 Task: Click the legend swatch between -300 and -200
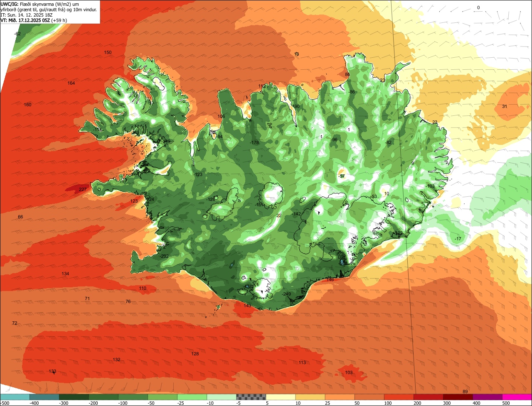[x=74, y=397]
